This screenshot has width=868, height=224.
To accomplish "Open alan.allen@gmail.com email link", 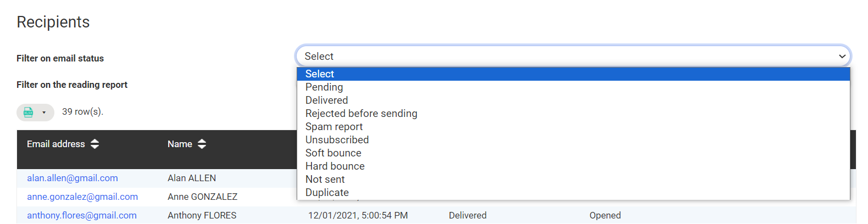I will (x=73, y=178).
